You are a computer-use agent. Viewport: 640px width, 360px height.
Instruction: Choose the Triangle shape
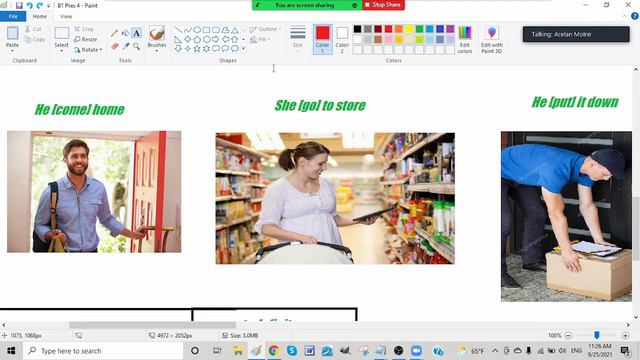click(x=234, y=30)
